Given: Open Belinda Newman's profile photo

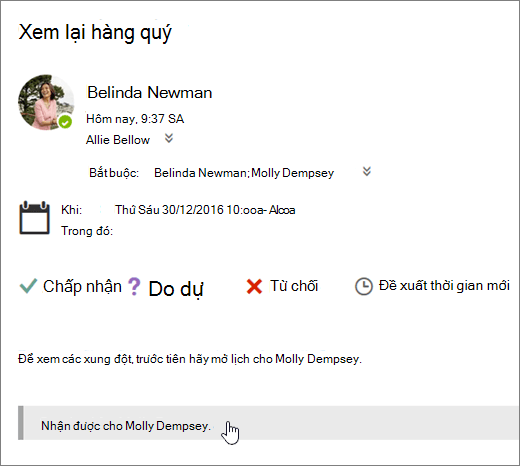Looking at the screenshot, I should [x=46, y=102].
